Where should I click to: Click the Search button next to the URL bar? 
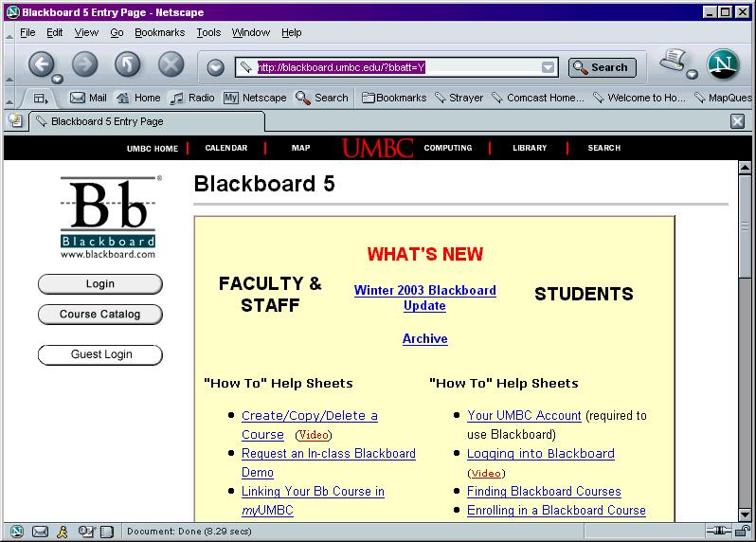[603, 67]
